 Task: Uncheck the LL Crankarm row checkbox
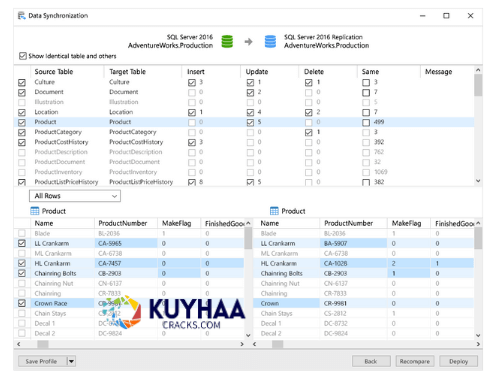22,243
